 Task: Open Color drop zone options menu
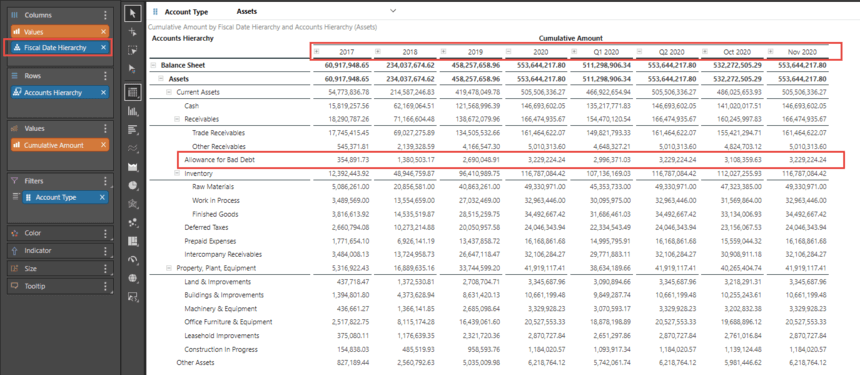106,233
